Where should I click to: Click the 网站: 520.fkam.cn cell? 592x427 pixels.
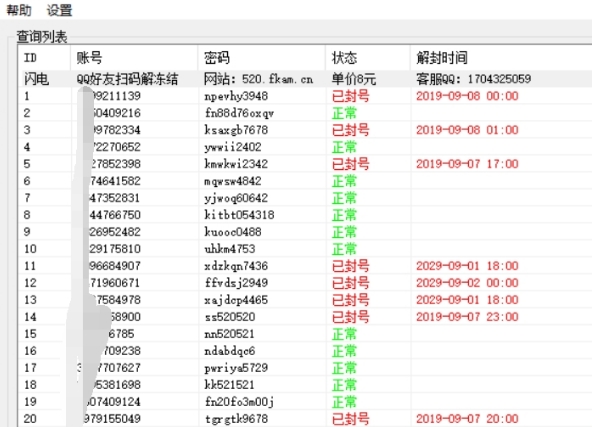(x=259, y=79)
